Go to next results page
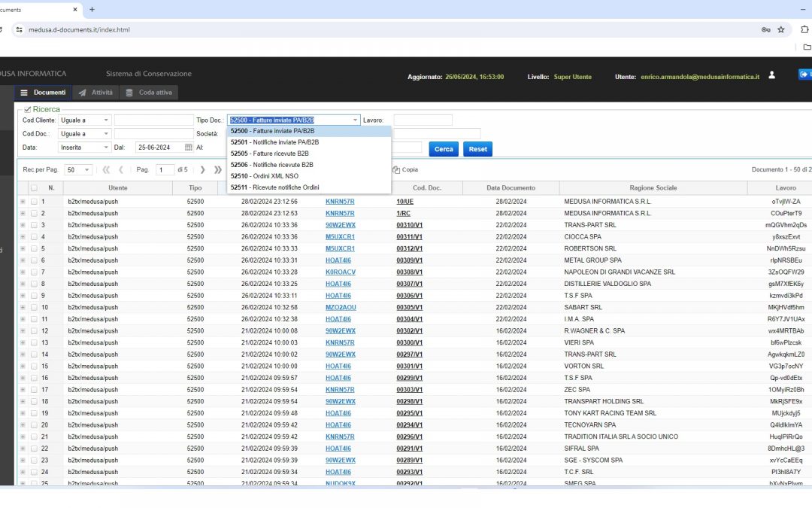812x508 pixels. click(202, 169)
